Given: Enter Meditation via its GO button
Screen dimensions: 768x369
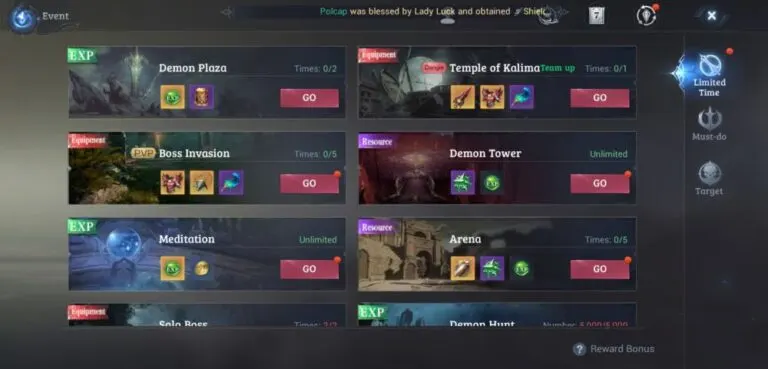Looking at the screenshot, I should pyautogui.click(x=309, y=269).
